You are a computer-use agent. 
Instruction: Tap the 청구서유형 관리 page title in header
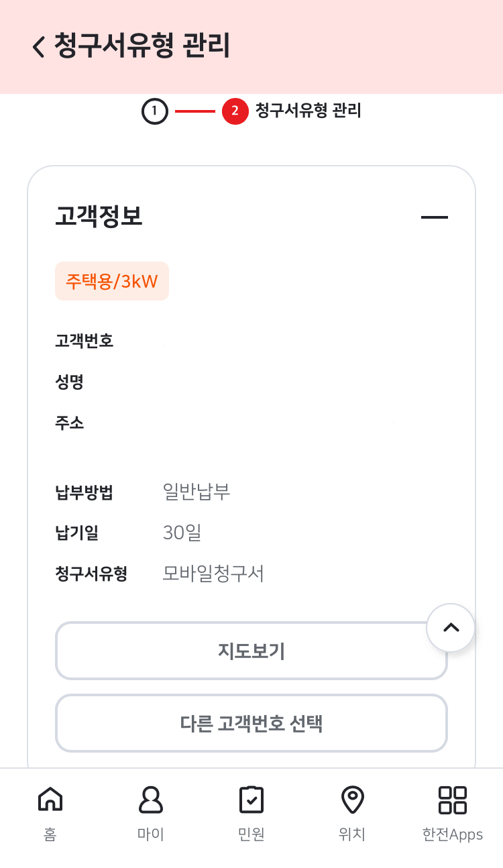[x=142, y=46]
